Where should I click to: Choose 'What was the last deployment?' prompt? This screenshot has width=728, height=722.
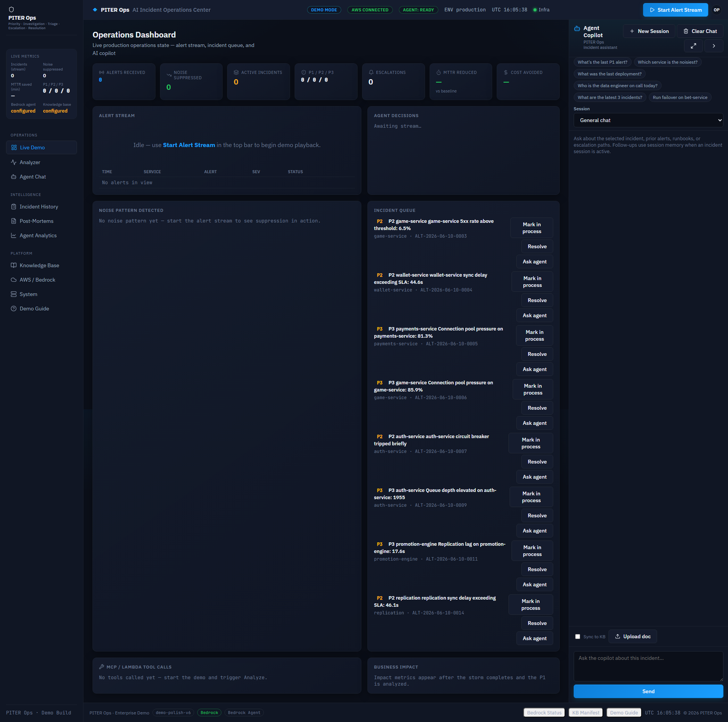pyautogui.click(x=610, y=74)
